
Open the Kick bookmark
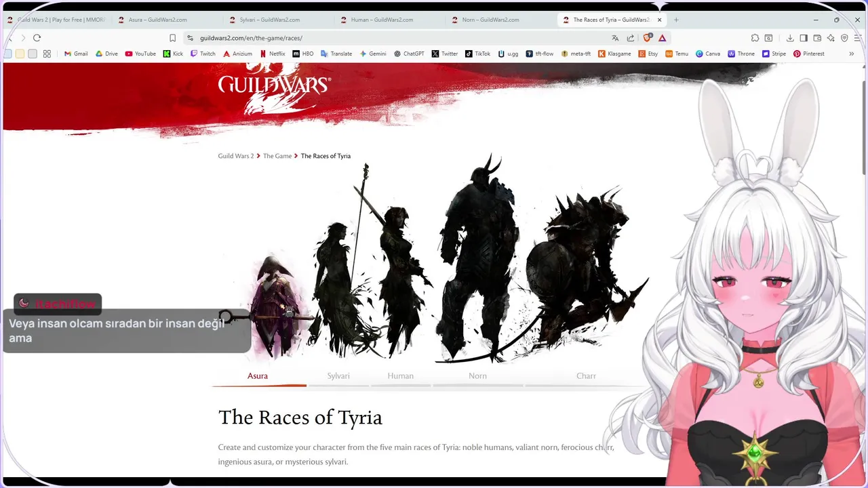click(173, 54)
